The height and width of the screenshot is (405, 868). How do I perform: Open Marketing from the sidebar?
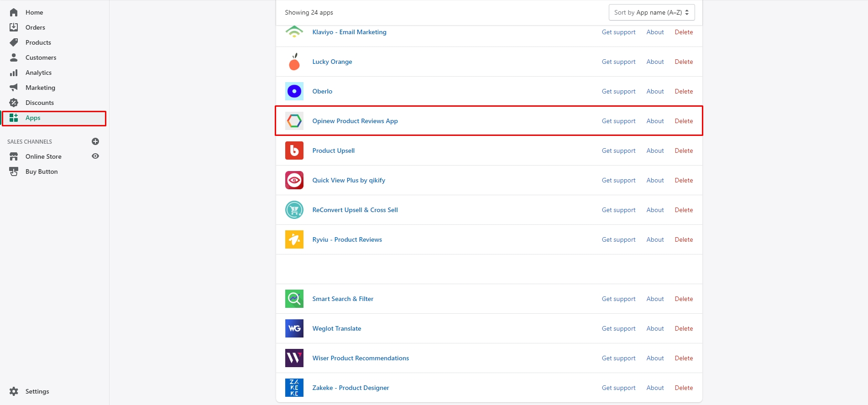[40, 88]
